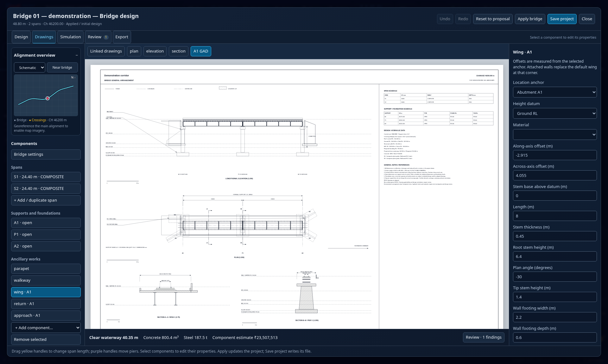Screen dimensions: 608x364
Task: Select the A1 GAD drawing
Action: [201, 51]
